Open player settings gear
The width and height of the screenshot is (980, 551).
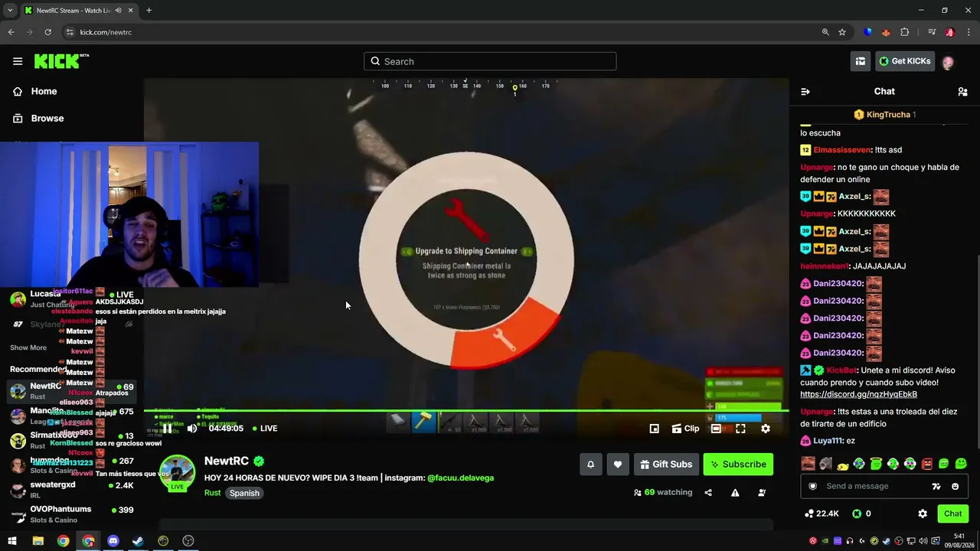tap(765, 429)
